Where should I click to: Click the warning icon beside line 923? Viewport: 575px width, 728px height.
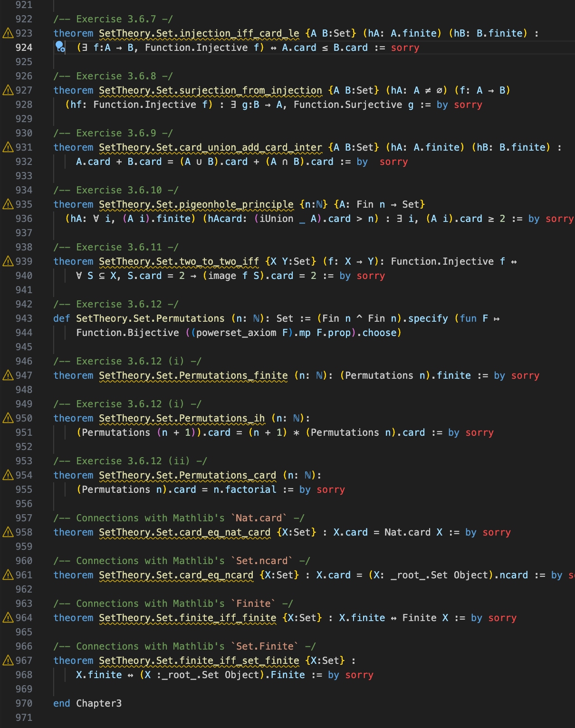pos(8,33)
